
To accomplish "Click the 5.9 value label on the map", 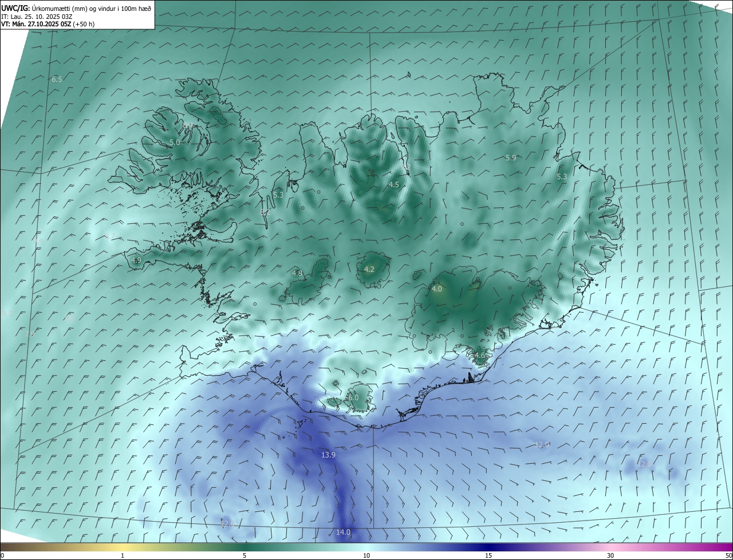I will 511,157.
